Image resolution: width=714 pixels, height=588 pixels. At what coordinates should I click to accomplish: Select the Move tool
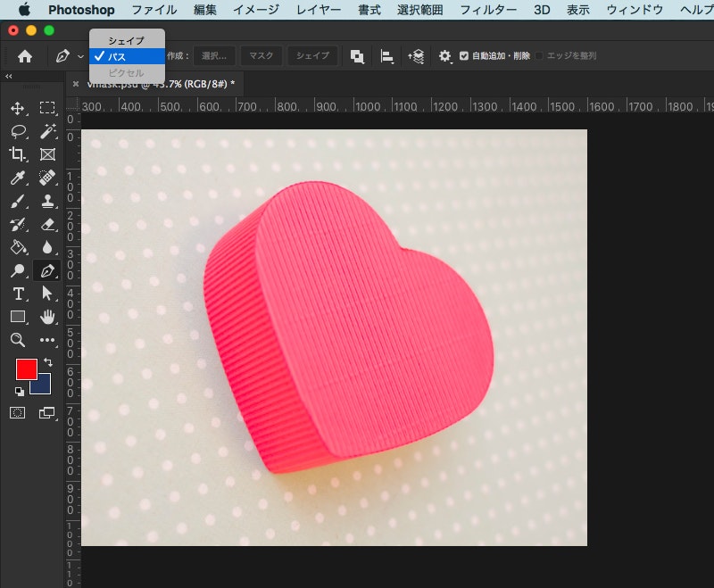click(17, 108)
